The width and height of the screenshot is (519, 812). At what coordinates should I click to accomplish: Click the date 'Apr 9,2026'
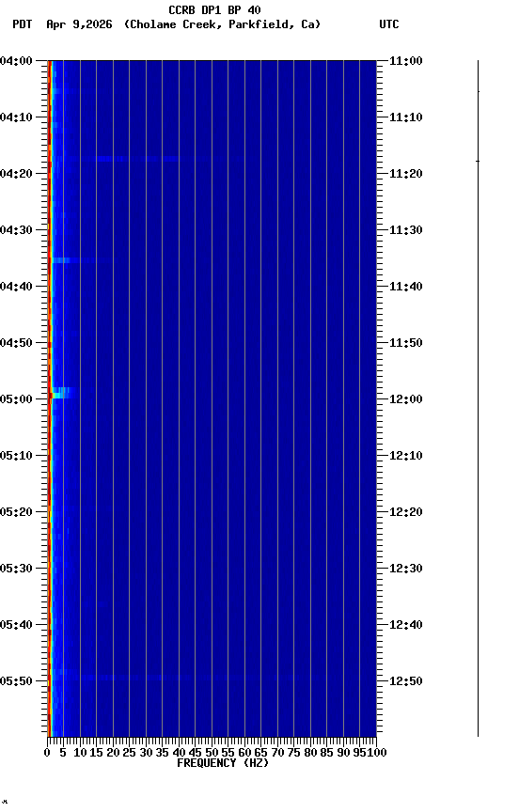pos(79,24)
